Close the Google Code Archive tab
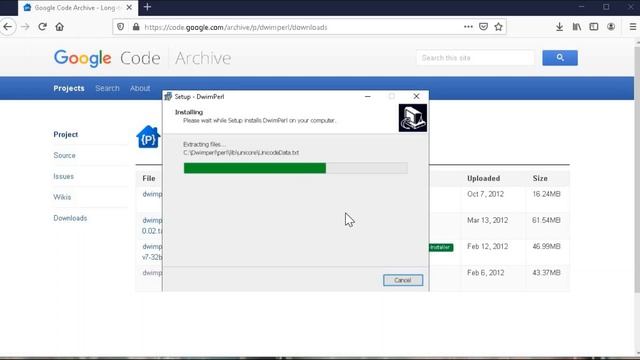The width and height of the screenshot is (640, 360). [x=129, y=7]
